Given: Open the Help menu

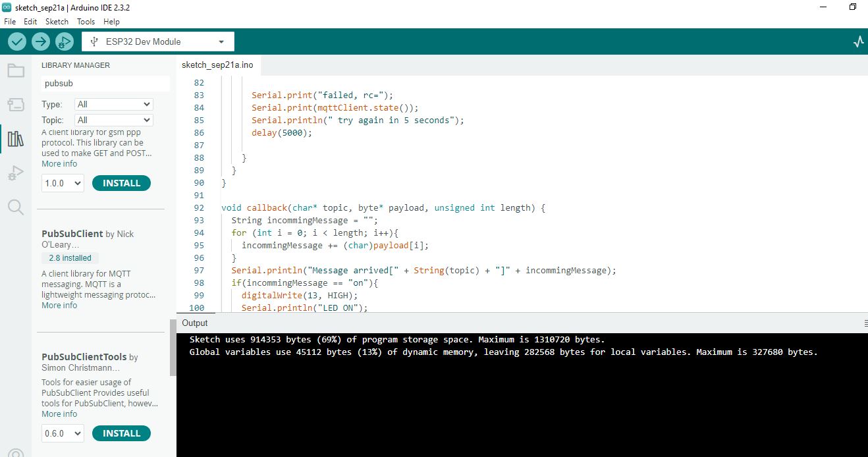Looking at the screenshot, I should (112, 22).
